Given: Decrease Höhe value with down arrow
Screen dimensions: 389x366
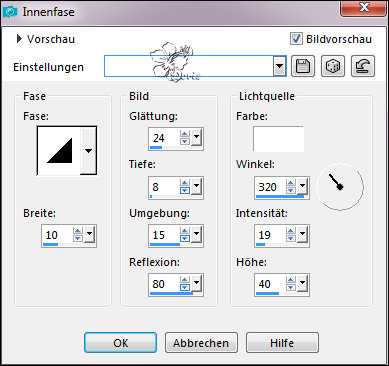Looking at the screenshot, I should [291, 287].
